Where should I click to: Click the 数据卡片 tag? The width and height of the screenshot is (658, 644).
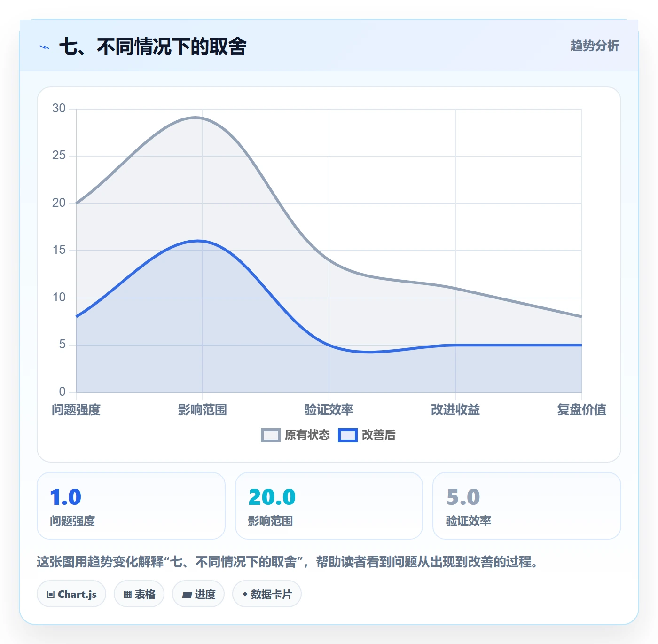coord(267,594)
